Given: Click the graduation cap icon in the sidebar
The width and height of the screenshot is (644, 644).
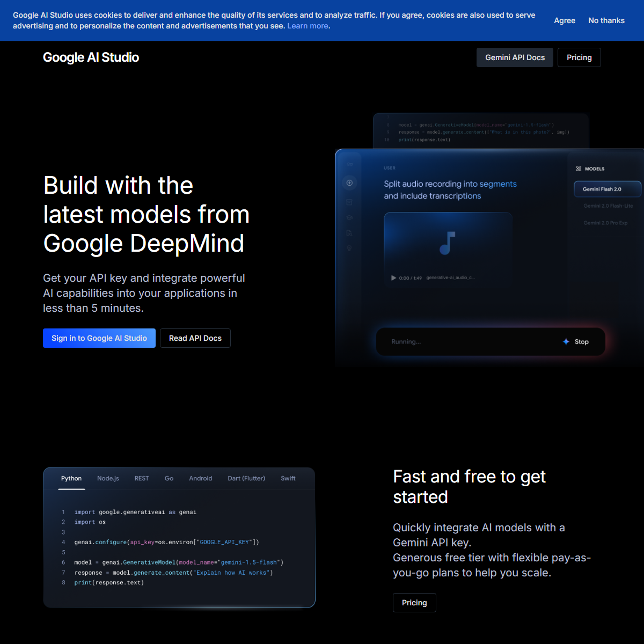Looking at the screenshot, I should click(x=349, y=217).
